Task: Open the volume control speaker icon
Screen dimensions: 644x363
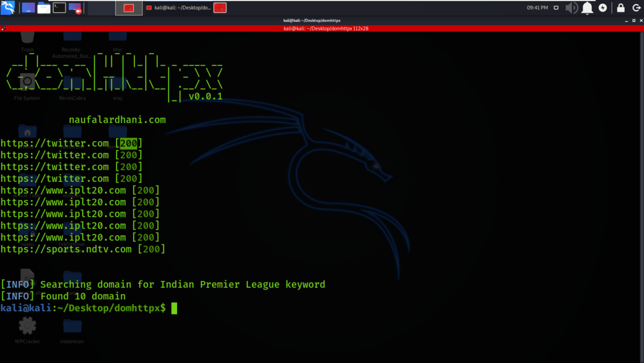Action: click(x=571, y=8)
